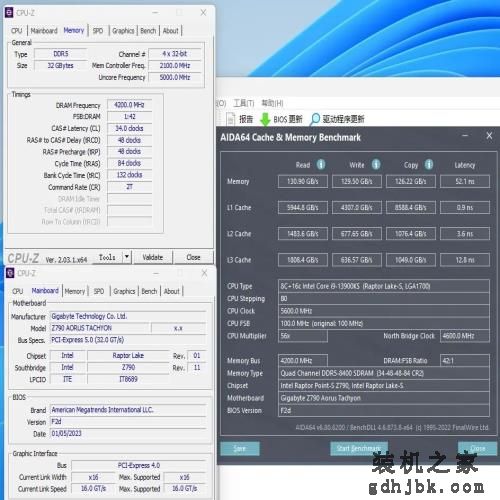Click the BIOS Date 01/05/2023 value
The height and width of the screenshot is (500, 500).
tap(128, 433)
